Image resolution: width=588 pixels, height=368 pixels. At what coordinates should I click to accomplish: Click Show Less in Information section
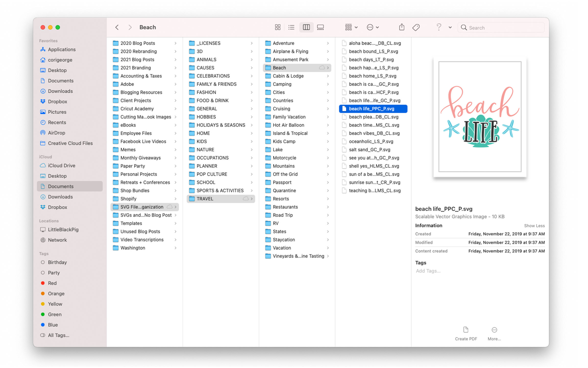[x=534, y=226]
